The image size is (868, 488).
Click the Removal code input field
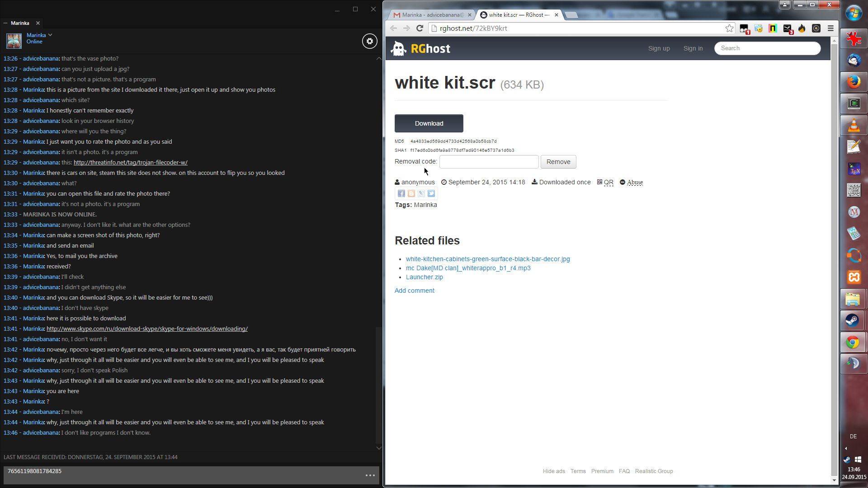pyautogui.click(x=489, y=162)
